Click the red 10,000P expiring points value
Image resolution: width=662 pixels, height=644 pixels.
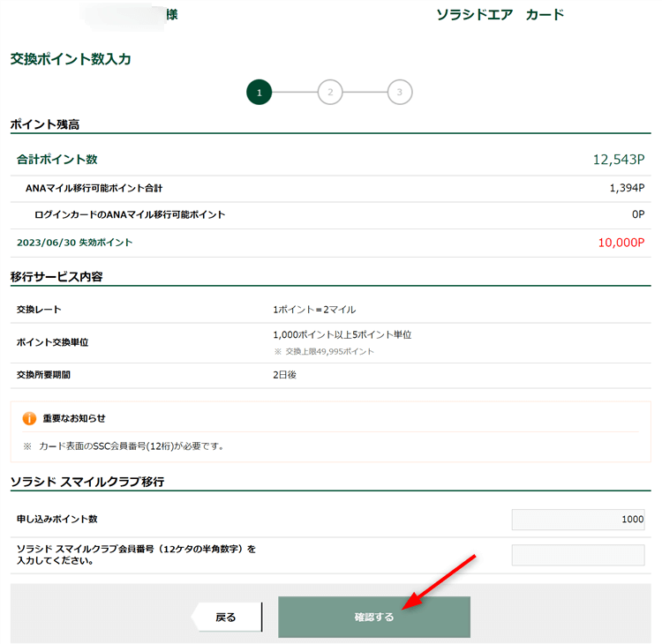[621, 243]
